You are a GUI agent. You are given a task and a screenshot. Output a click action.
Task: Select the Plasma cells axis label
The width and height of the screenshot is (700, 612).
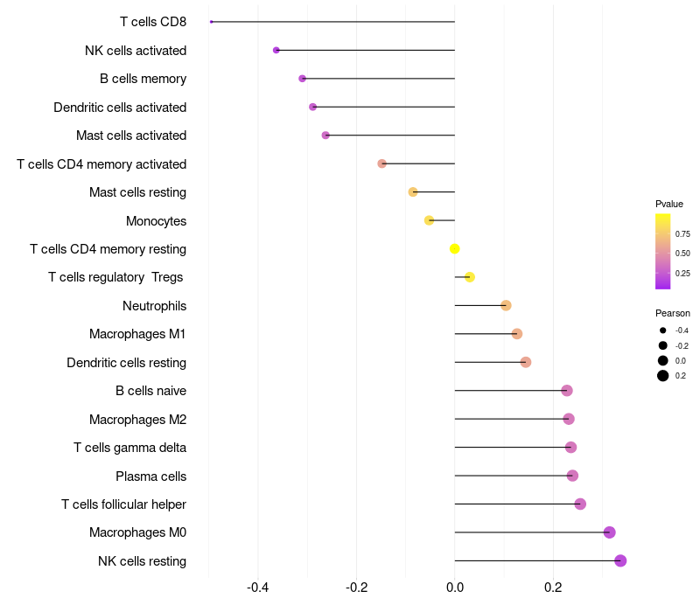point(150,476)
